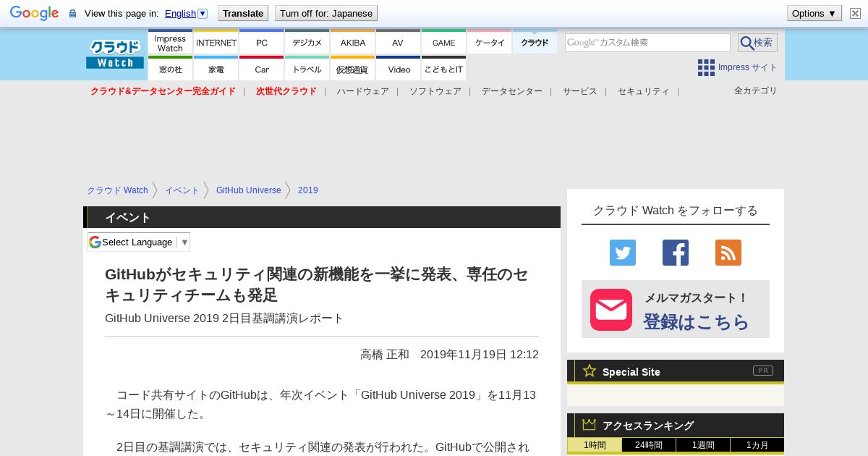Open the Impress Watch site tab
Image resolution: width=868 pixels, height=456 pixels.
pos(170,43)
